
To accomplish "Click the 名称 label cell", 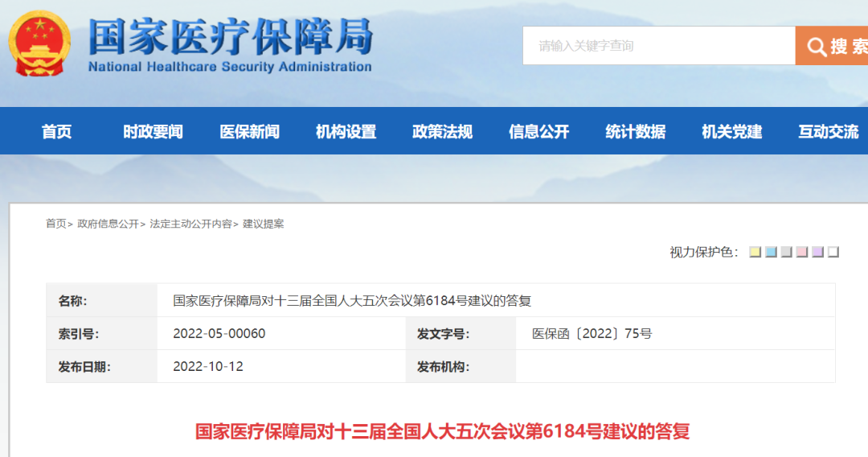I will [x=102, y=301].
